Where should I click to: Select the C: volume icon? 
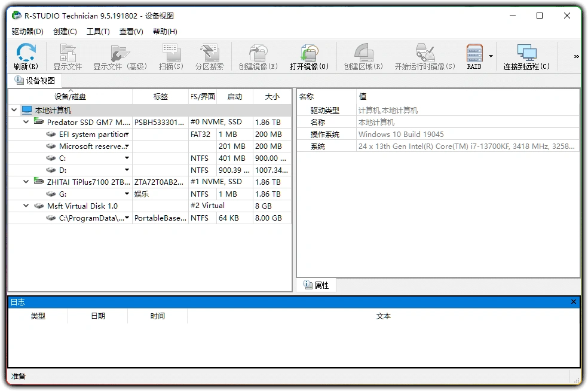click(x=51, y=158)
